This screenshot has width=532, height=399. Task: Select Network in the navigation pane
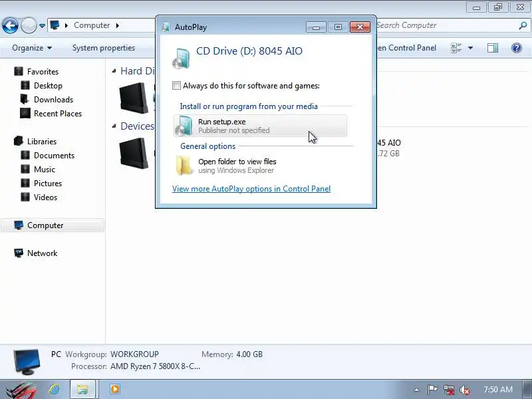click(42, 253)
